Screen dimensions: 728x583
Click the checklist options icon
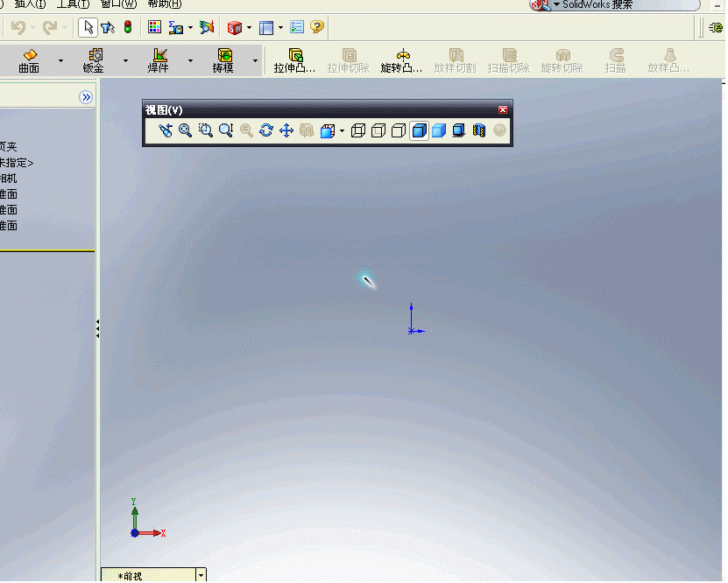click(x=297, y=27)
